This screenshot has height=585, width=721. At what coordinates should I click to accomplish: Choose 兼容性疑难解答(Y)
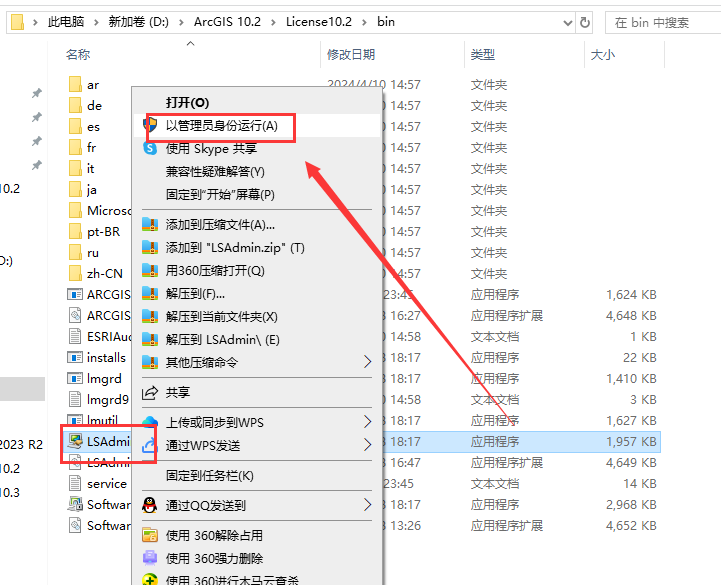(215, 172)
